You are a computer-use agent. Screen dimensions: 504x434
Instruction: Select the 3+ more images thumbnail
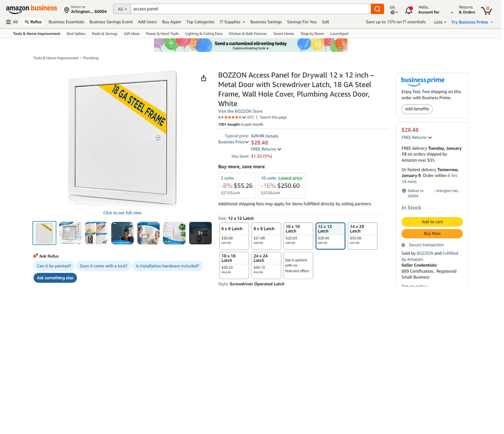(200, 233)
